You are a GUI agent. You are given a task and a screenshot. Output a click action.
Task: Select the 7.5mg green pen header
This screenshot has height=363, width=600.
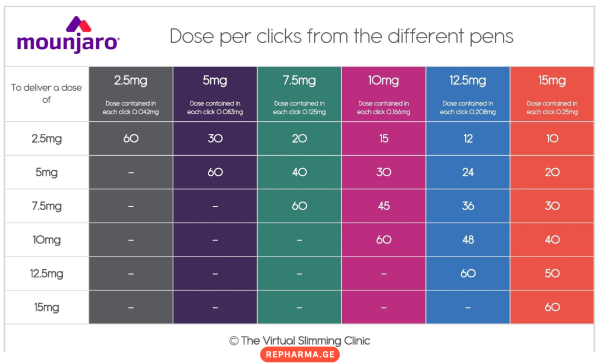299,94
